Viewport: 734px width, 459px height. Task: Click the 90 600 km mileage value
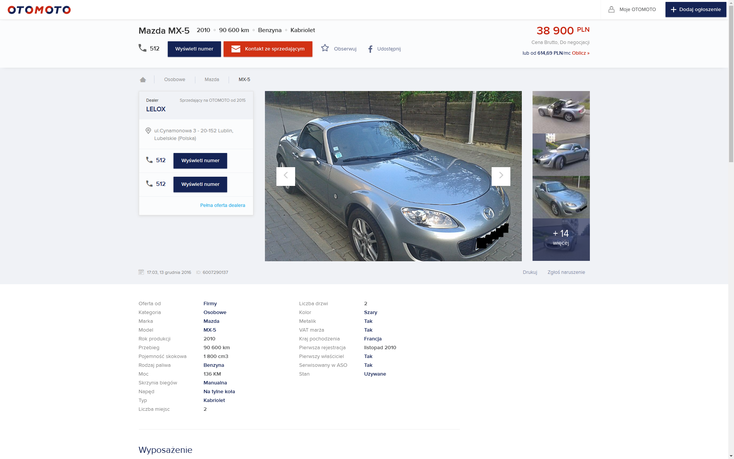[234, 30]
